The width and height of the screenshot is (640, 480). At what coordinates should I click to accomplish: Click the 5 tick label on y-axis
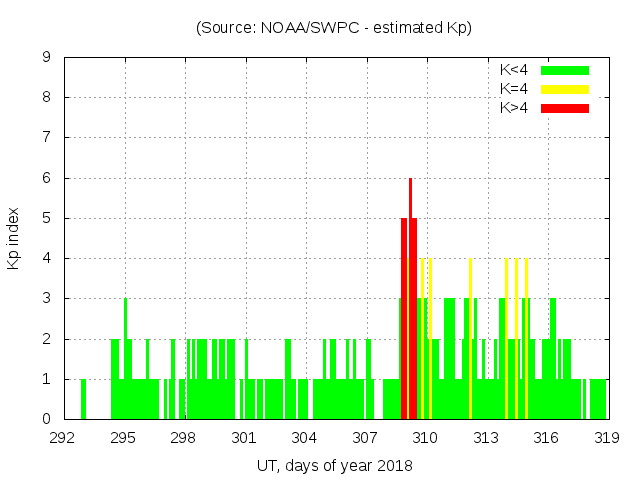(47, 219)
